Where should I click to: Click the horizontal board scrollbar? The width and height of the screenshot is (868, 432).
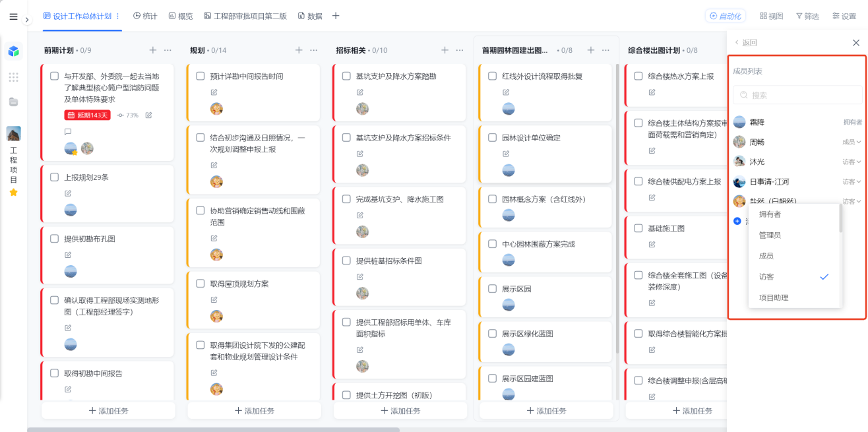[x=213, y=429]
